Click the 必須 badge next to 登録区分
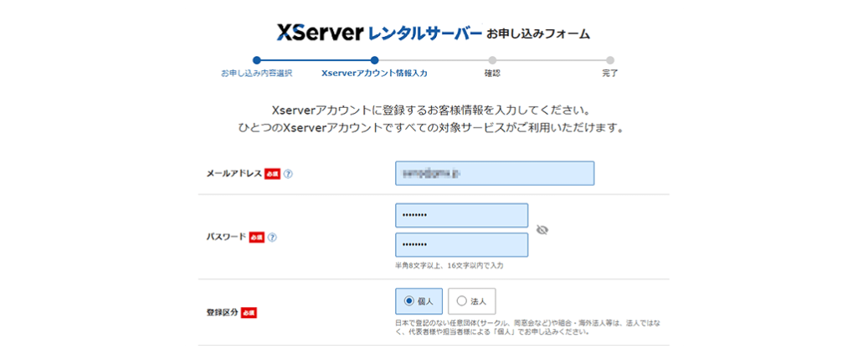Viewport: 868px width, 364px height. coord(249,313)
